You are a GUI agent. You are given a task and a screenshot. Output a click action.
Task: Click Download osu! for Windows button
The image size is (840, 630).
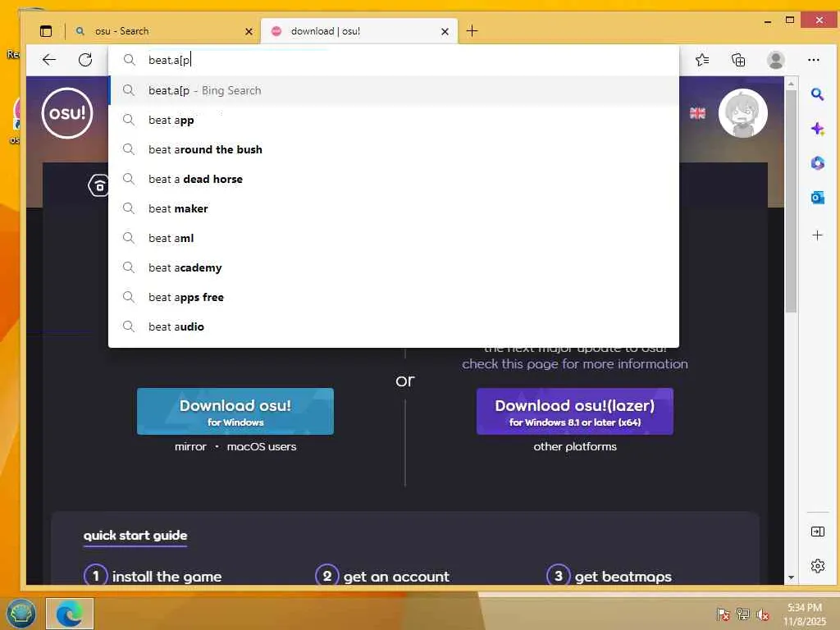tap(235, 412)
